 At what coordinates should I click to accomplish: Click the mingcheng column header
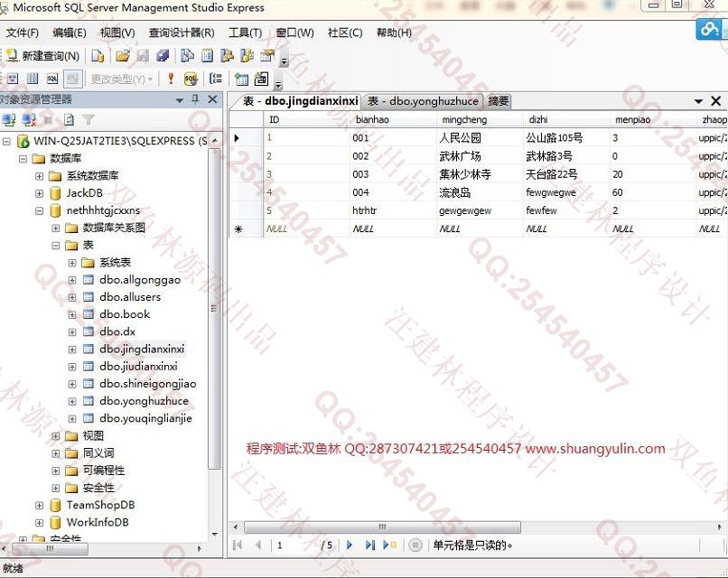(x=479, y=119)
